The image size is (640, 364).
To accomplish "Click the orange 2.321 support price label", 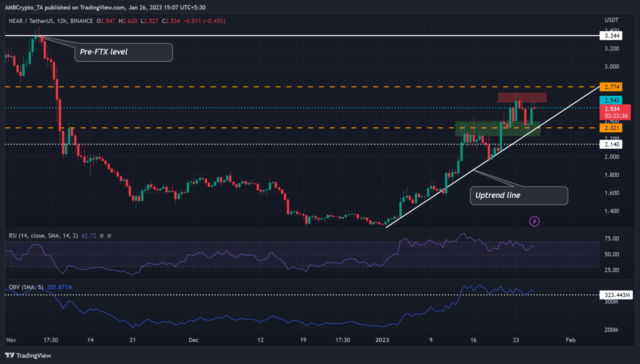I will pyautogui.click(x=610, y=128).
